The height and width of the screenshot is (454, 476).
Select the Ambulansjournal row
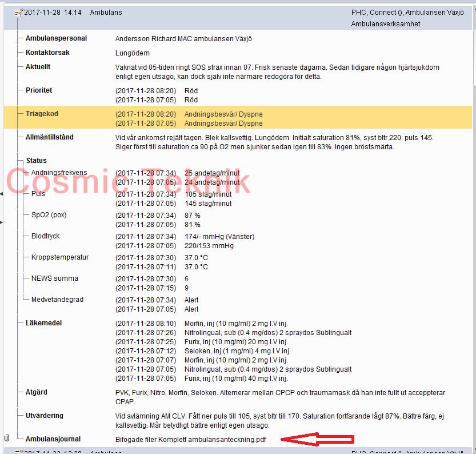(238, 440)
